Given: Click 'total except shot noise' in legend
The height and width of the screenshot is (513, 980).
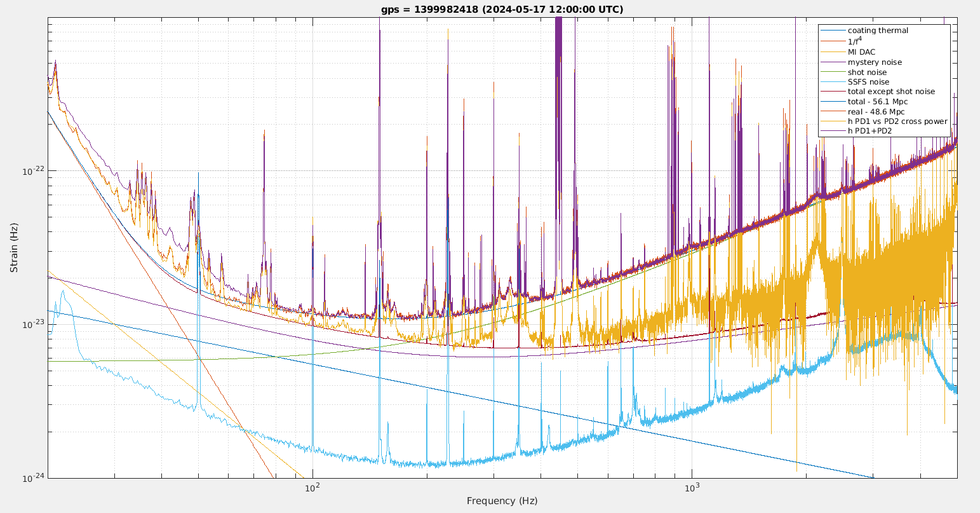Looking at the screenshot, I should click(891, 92).
